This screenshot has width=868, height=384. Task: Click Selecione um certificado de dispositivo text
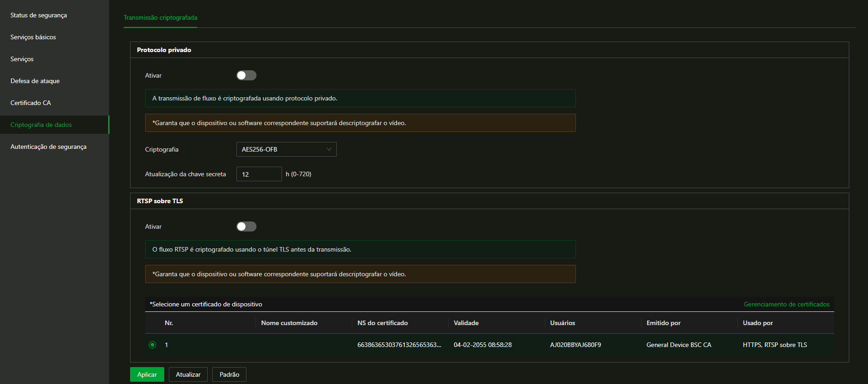(206, 304)
